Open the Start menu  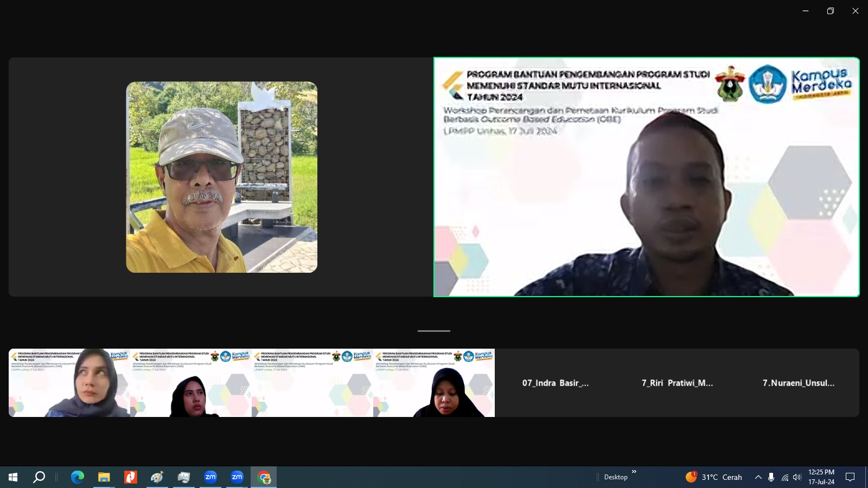click(x=12, y=478)
